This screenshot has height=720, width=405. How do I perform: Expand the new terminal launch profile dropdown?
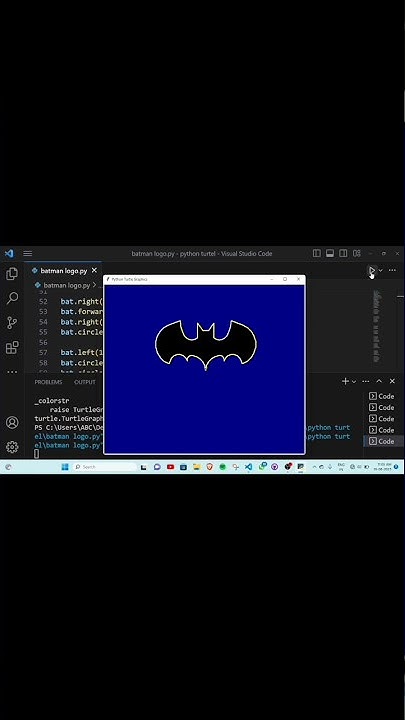(354, 382)
